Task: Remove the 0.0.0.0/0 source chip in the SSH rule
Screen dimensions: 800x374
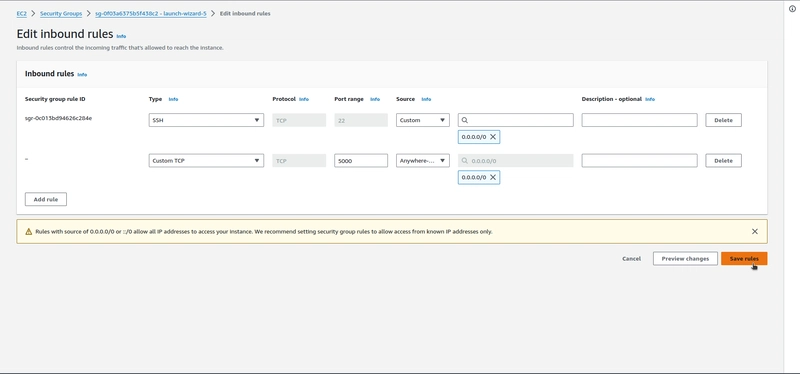Action: point(493,137)
